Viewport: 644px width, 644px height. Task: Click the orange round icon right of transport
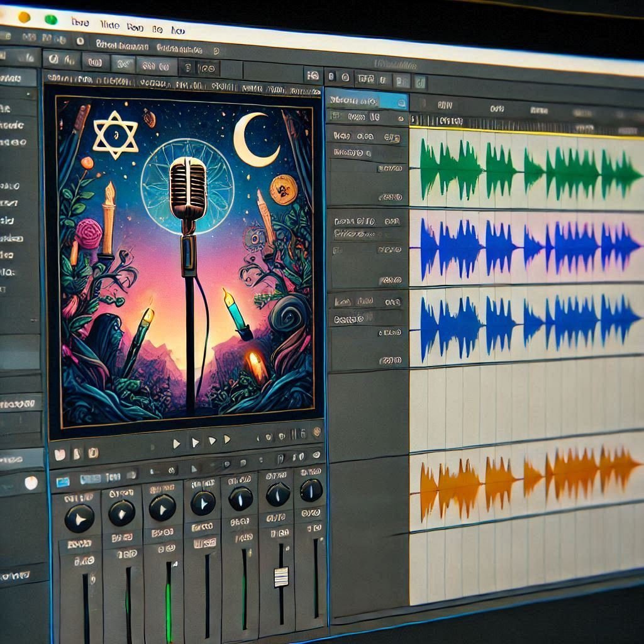coord(316,431)
